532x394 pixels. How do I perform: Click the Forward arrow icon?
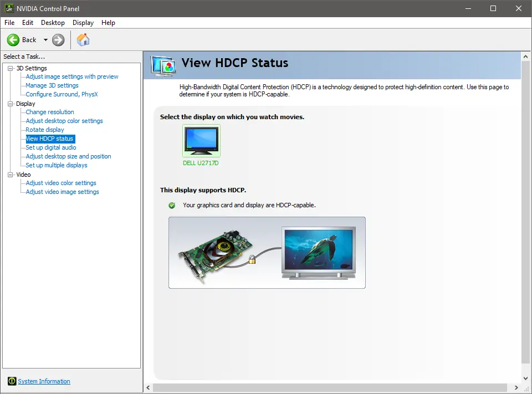tap(58, 40)
